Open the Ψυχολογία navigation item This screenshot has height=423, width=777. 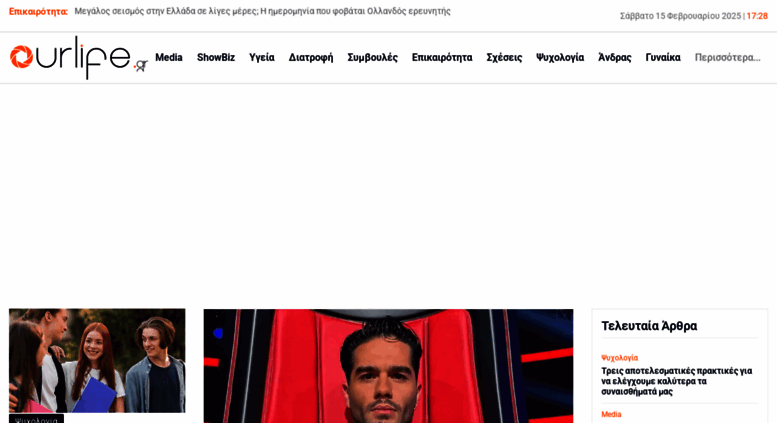(x=560, y=57)
